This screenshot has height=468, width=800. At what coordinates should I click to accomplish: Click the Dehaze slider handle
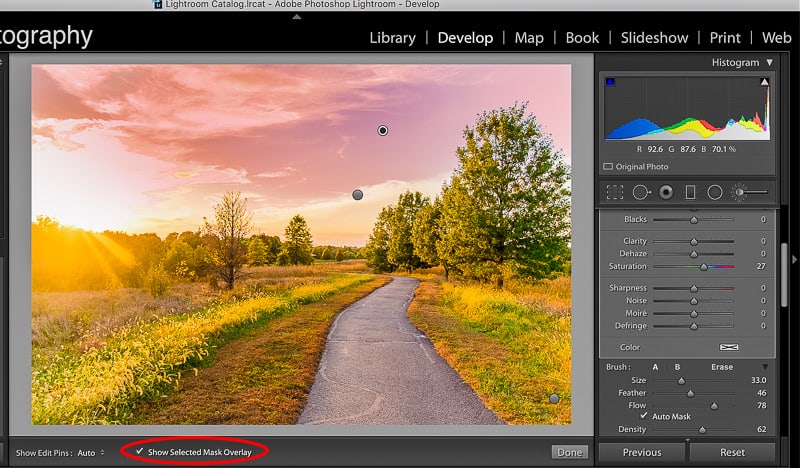[x=694, y=254]
